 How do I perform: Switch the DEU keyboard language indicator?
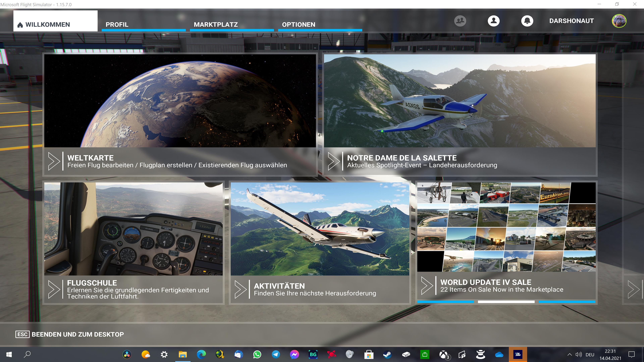click(x=590, y=355)
